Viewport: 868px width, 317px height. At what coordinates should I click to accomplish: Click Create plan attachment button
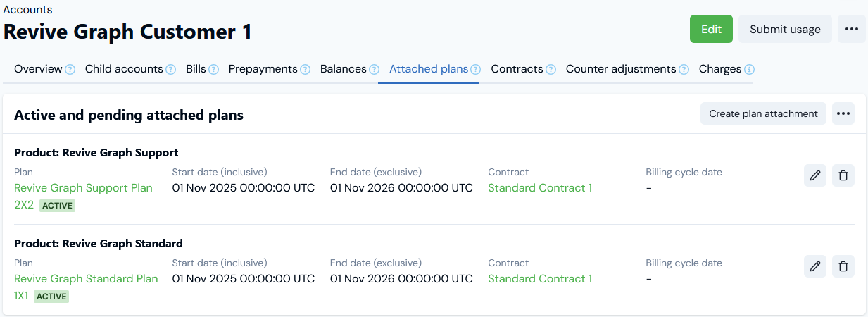763,113
